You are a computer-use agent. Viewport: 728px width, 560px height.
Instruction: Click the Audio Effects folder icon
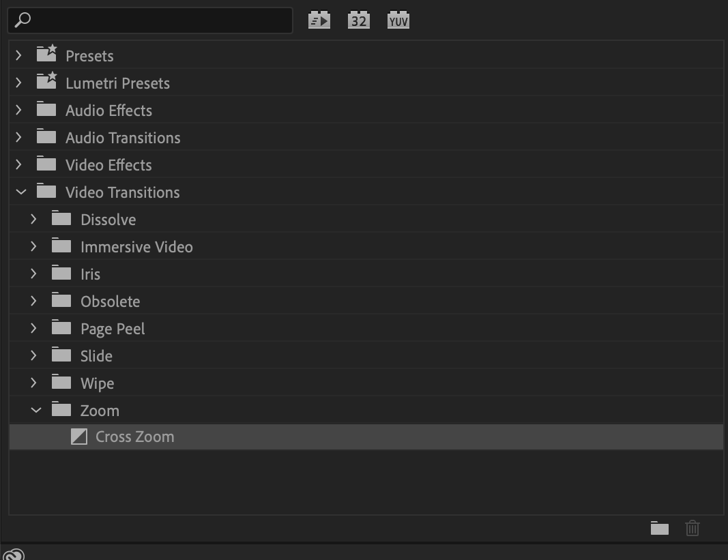[46, 109]
